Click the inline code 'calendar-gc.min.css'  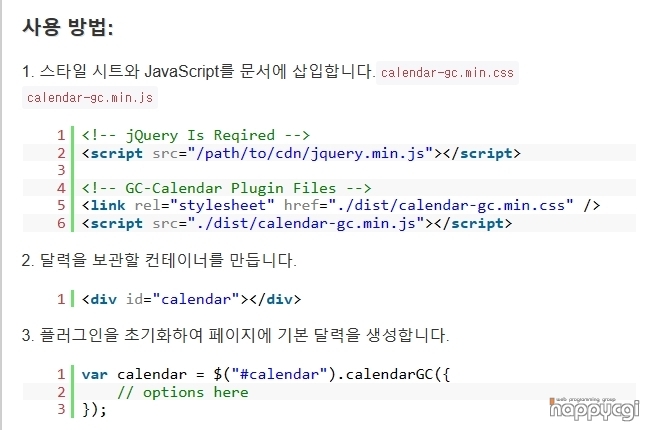pos(447,73)
